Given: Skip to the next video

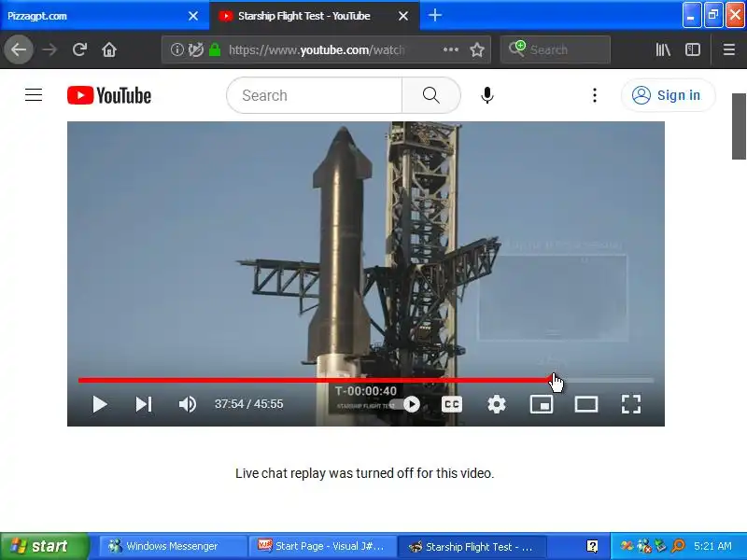Looking at the screenshot, I should [x=144, y=404].
